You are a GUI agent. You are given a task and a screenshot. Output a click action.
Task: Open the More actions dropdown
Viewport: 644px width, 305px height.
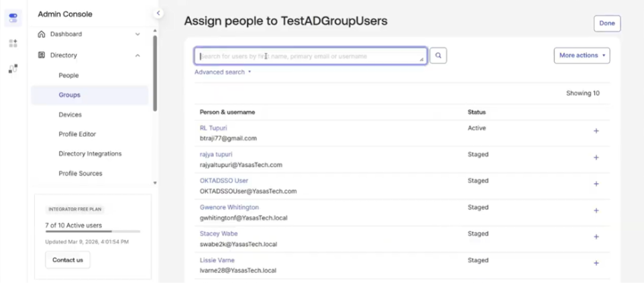[582, 56]
